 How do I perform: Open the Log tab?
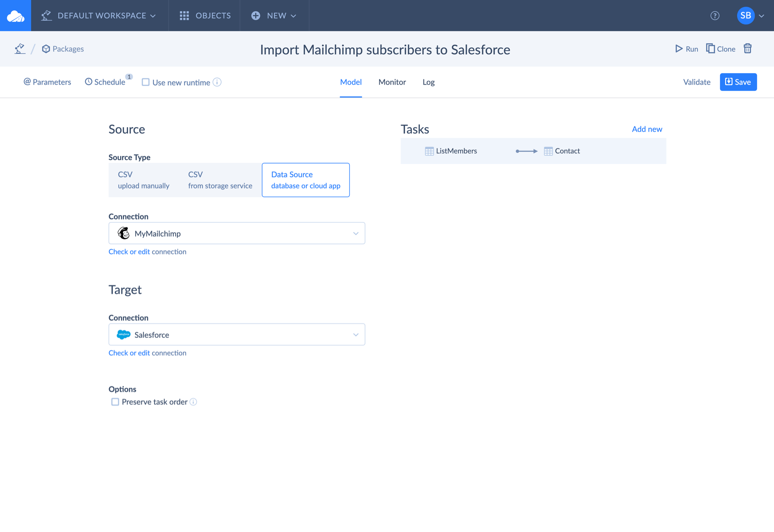428,82
